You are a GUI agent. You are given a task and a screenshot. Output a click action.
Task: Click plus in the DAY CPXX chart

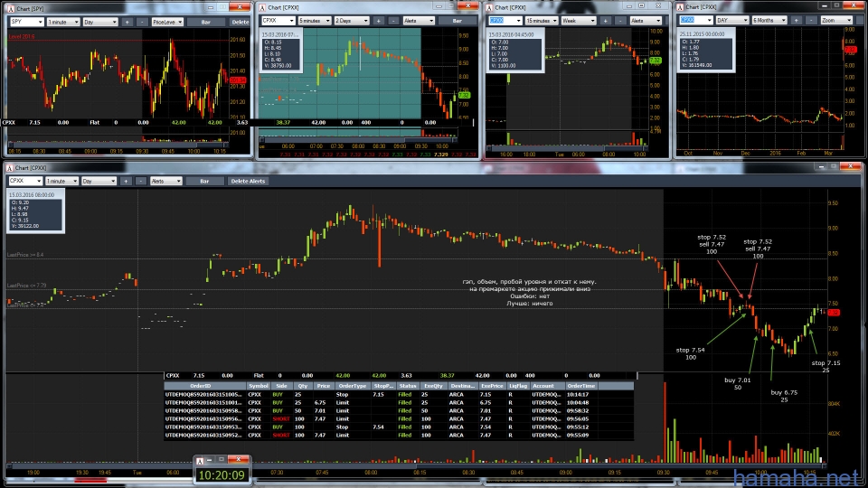coord(796,20)
